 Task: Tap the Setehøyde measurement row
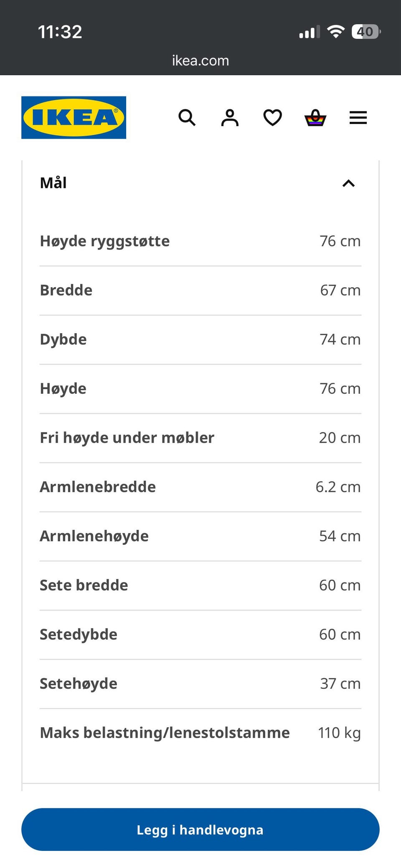pyautogui.click(x=200, y=684)
